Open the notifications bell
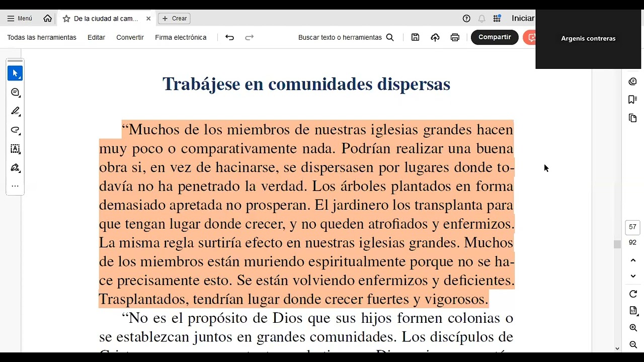 (481, 19)
